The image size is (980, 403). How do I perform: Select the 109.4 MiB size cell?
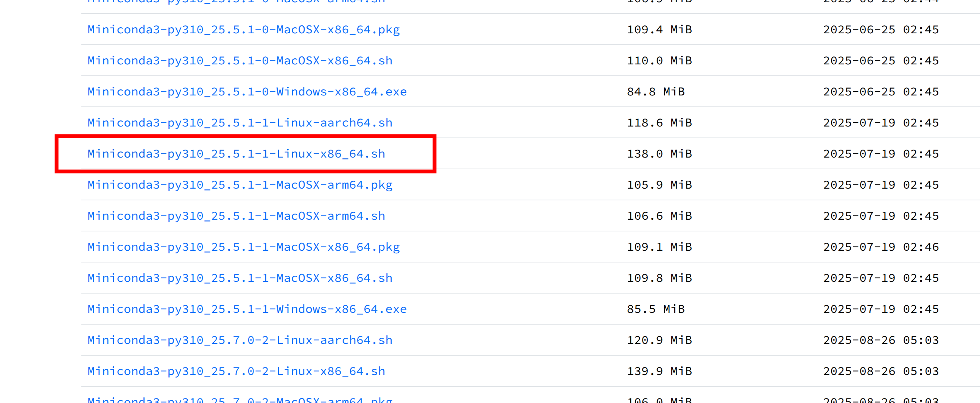coord(659,30)
